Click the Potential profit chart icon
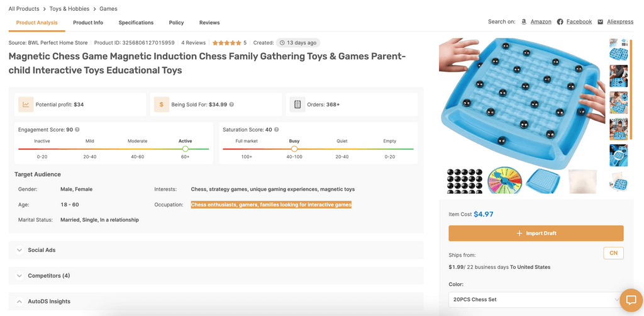The width and height of the screenshot is (644, 316). tap(26, 104)
